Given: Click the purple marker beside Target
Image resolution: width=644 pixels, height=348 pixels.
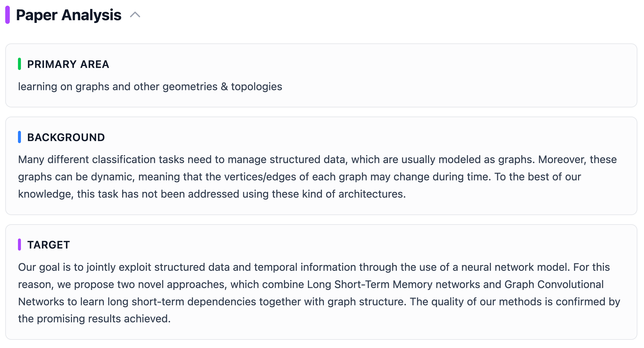Looking at the screenshot, I should (x=20, y=245).
